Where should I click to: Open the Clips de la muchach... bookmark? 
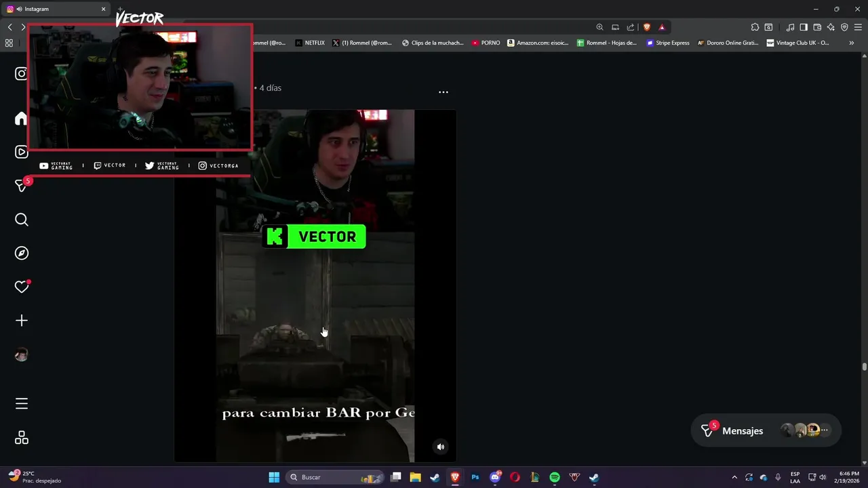click(433, 43)
